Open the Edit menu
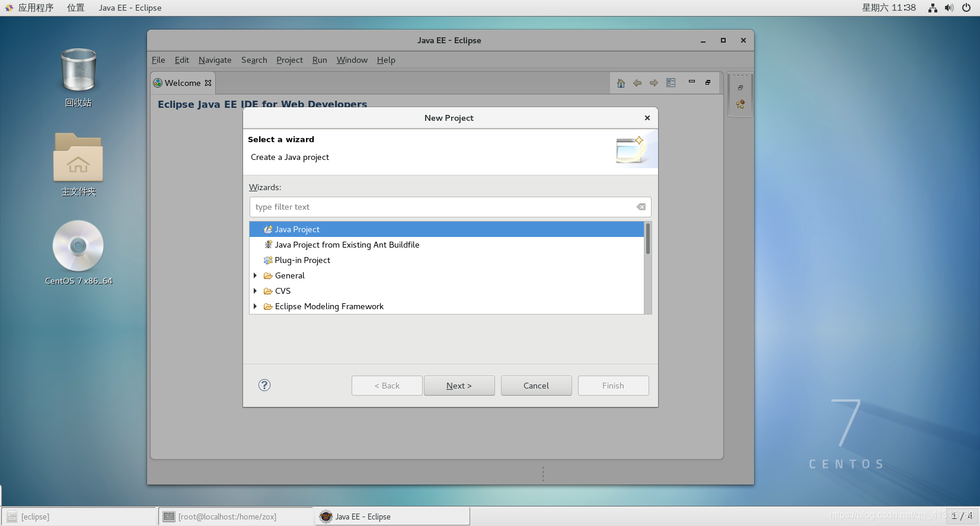 point(181,60)
